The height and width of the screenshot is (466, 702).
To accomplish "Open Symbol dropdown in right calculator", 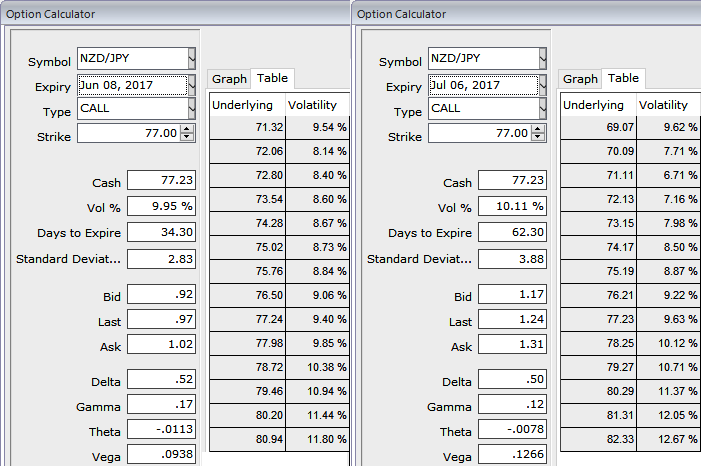I will click(543, 58).
